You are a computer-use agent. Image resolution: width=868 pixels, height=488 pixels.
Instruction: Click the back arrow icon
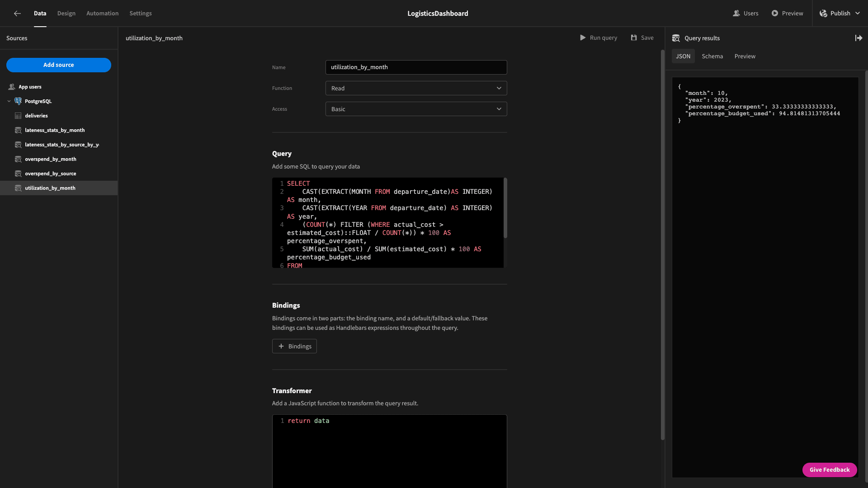(x=17, y=14)
